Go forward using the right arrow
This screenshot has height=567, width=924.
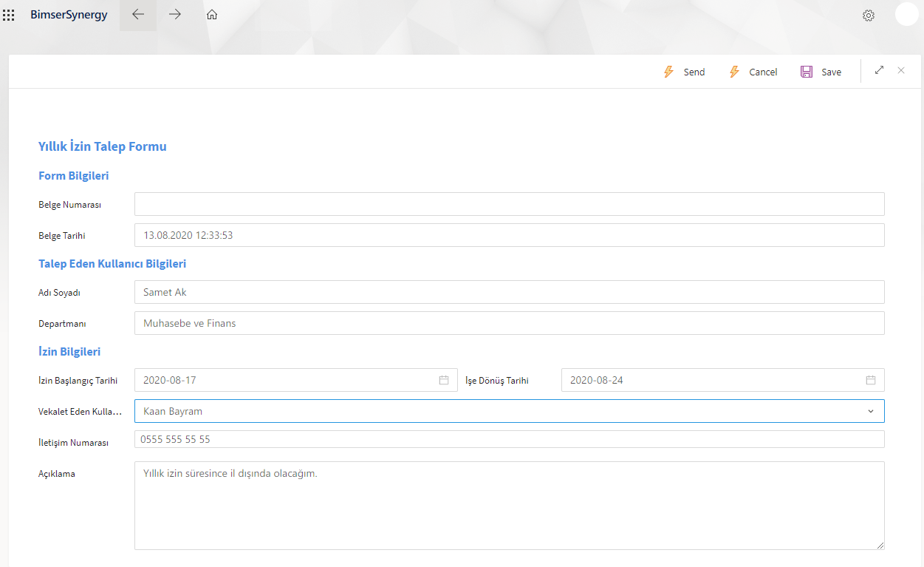(x=175, y=15)
